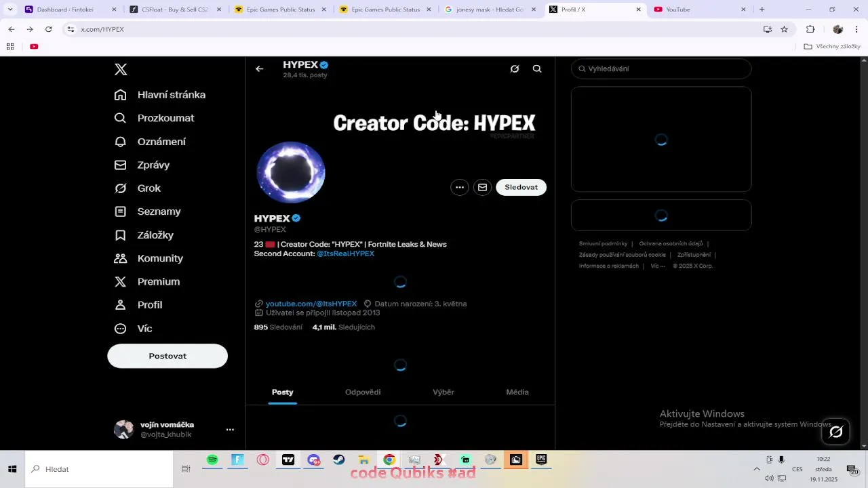Image resolution: width=868 pixels, height=488 pixels.
Task: Open Grok in the sidebar
Action: point(138,188)
